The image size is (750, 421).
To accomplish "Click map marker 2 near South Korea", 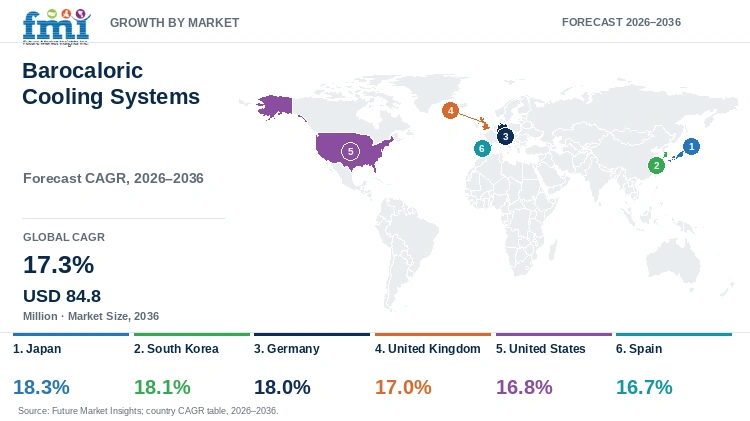I will (x=656, y=166).
